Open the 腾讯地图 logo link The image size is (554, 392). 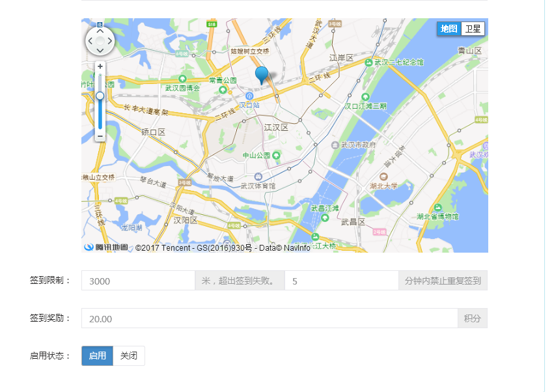[106, 247]
